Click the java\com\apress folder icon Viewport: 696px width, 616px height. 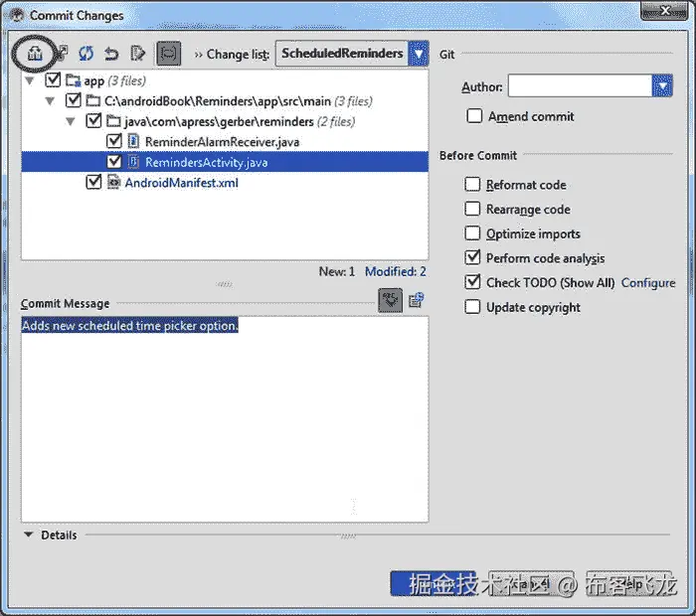tap(113, 121)
